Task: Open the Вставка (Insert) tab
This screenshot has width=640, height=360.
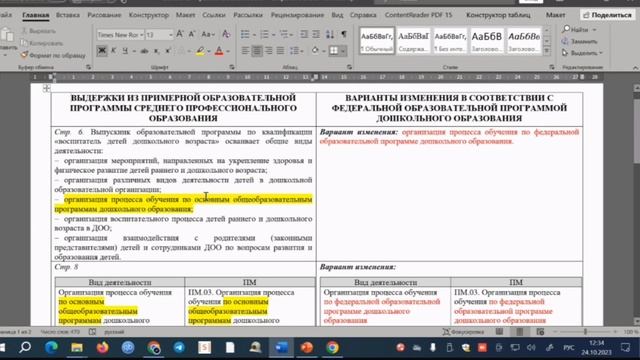Action: pos(68,15)
